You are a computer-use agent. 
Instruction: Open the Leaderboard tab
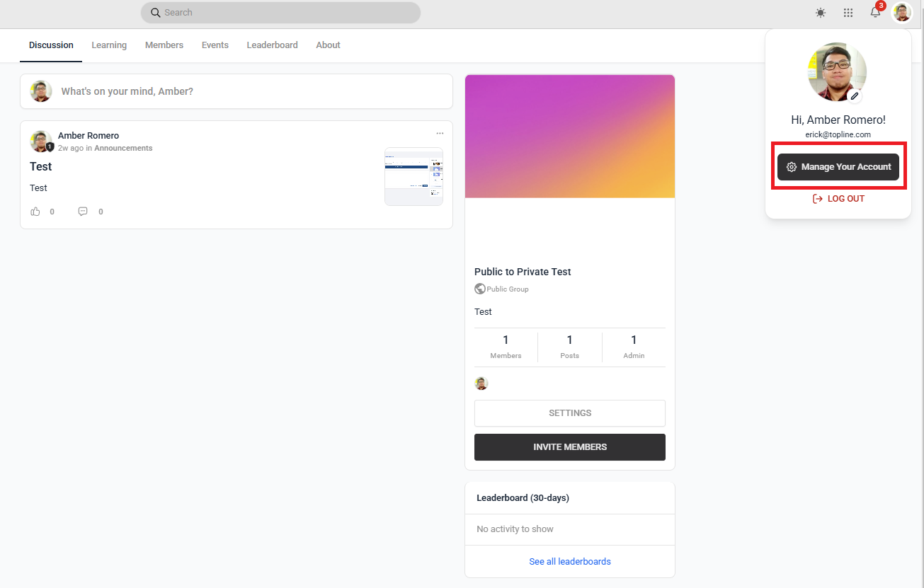click(272, 45)
